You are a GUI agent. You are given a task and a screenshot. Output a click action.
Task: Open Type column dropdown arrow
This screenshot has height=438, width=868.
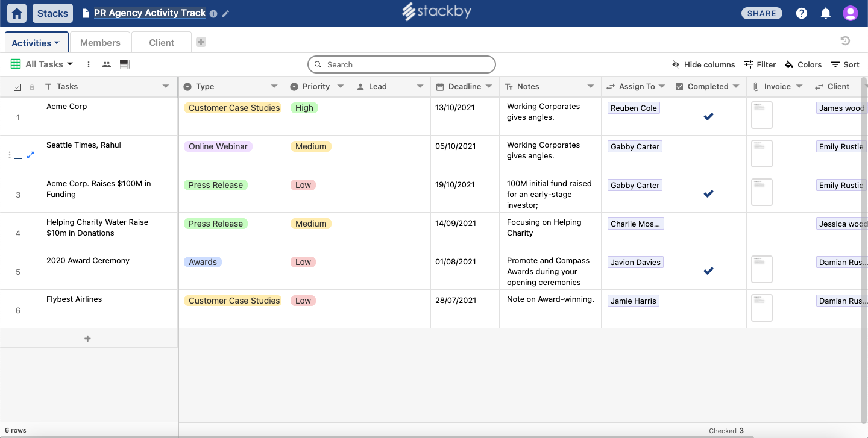[274, 87]
